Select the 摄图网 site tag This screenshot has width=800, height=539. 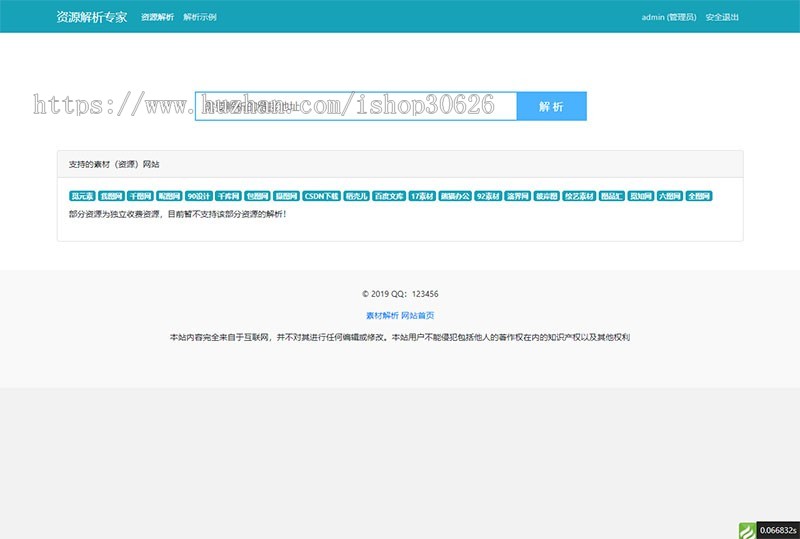tap(286, 196)
